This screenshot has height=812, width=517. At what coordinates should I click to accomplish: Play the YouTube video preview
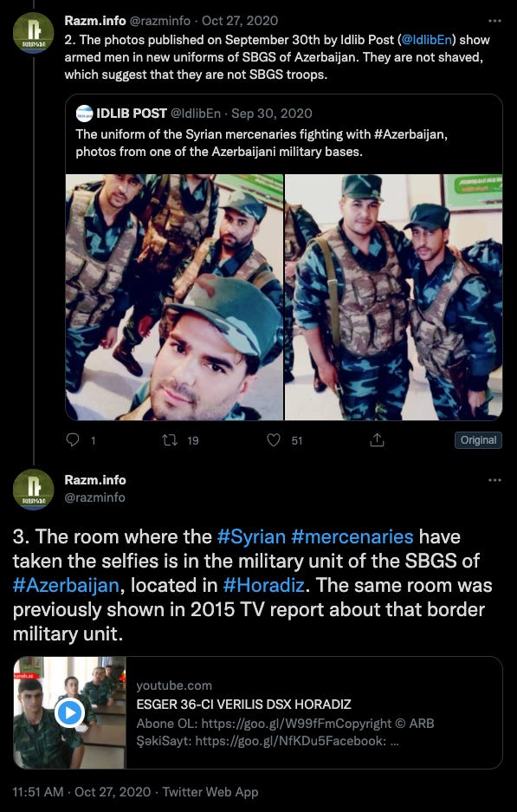(69, 712)
